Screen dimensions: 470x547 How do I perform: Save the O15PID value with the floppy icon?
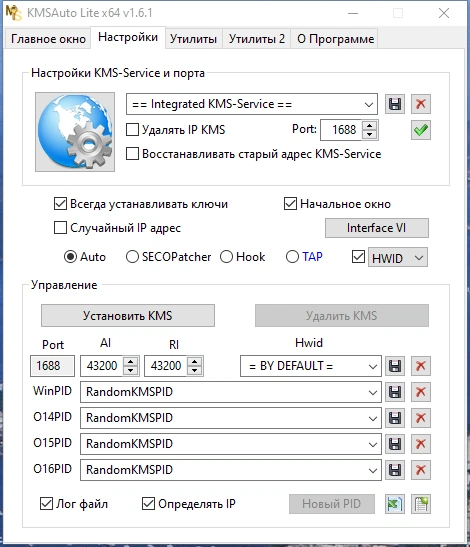pos(395,444)
